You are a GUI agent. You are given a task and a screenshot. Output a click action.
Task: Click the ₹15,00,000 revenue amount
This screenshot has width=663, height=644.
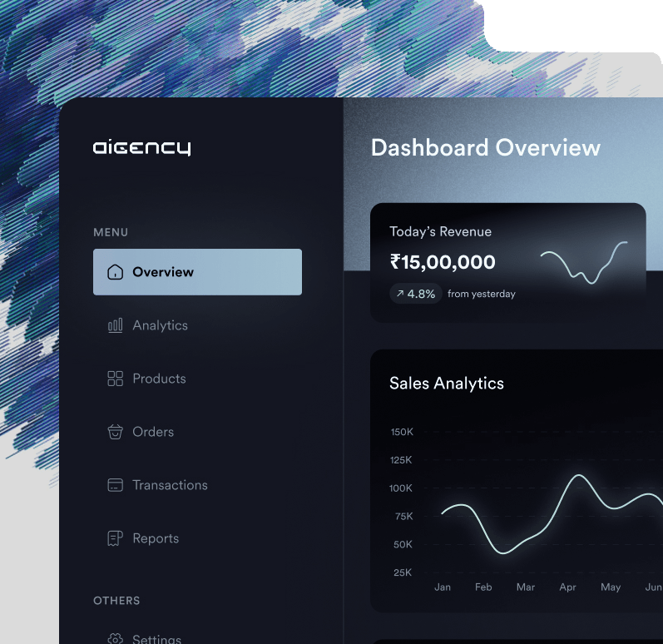pos(443,262)
